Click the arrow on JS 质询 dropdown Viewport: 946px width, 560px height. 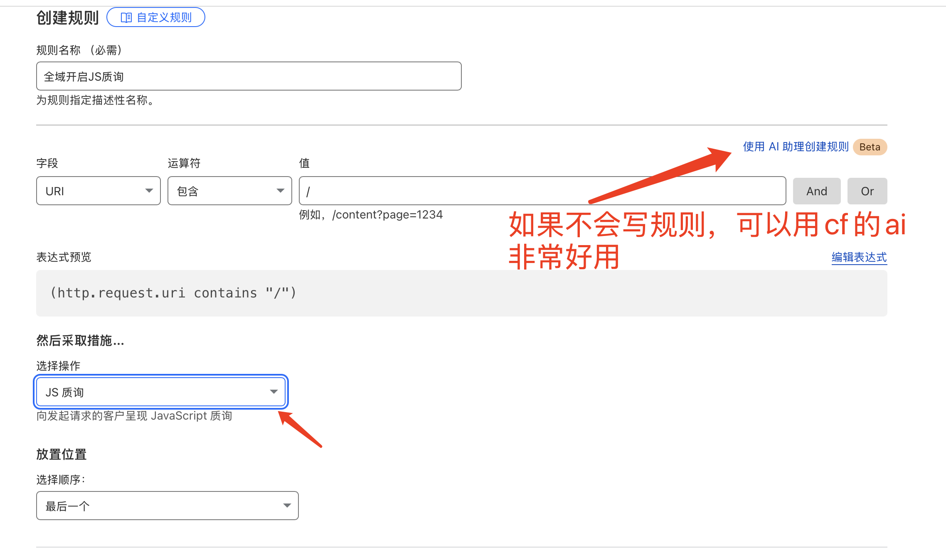273,392
